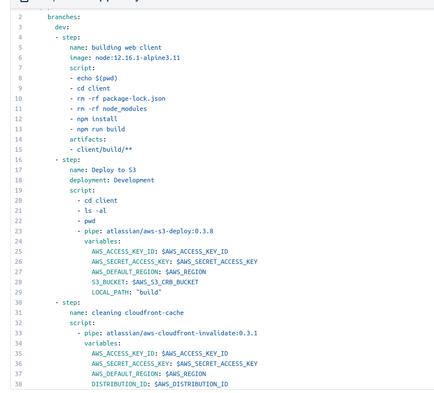Click the 'branches:' key on line 2
The width and height of the screenshot is (434, 393).
64,17
